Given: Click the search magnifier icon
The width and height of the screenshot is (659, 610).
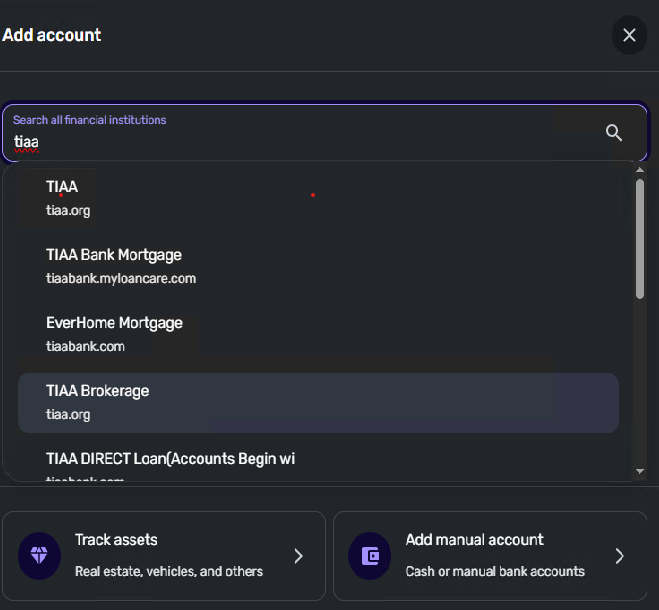Looking at the screenshot, I should tap(614, 133).
